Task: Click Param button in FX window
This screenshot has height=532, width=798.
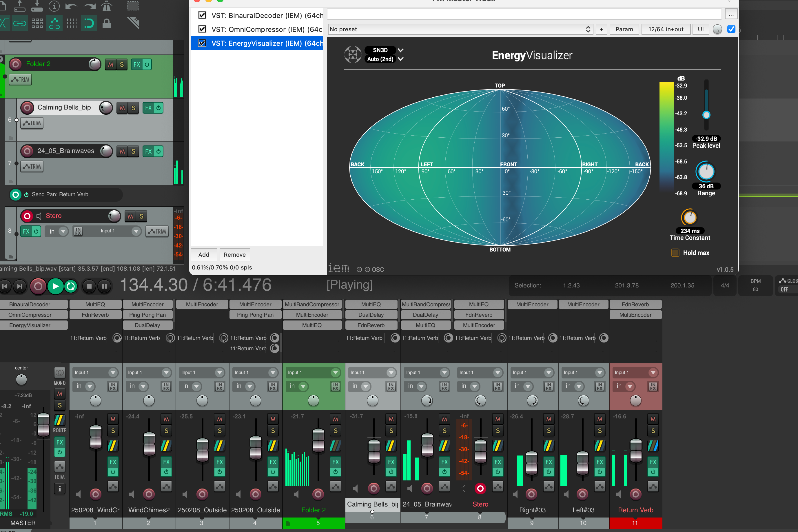Action: coord(624,29)
